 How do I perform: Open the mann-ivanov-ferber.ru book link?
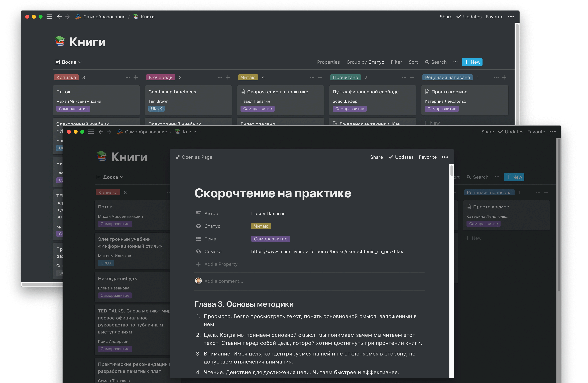click(x=327, y=251)
